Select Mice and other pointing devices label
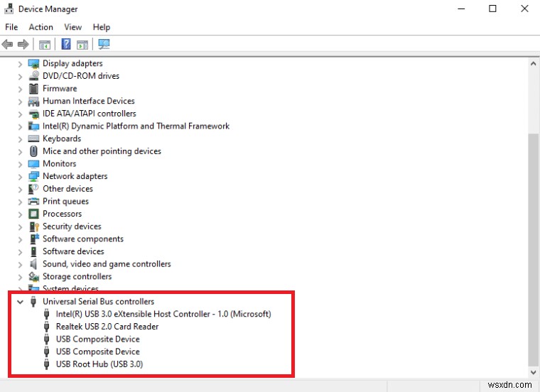This screenshot has height=392, width=540. 102,151
